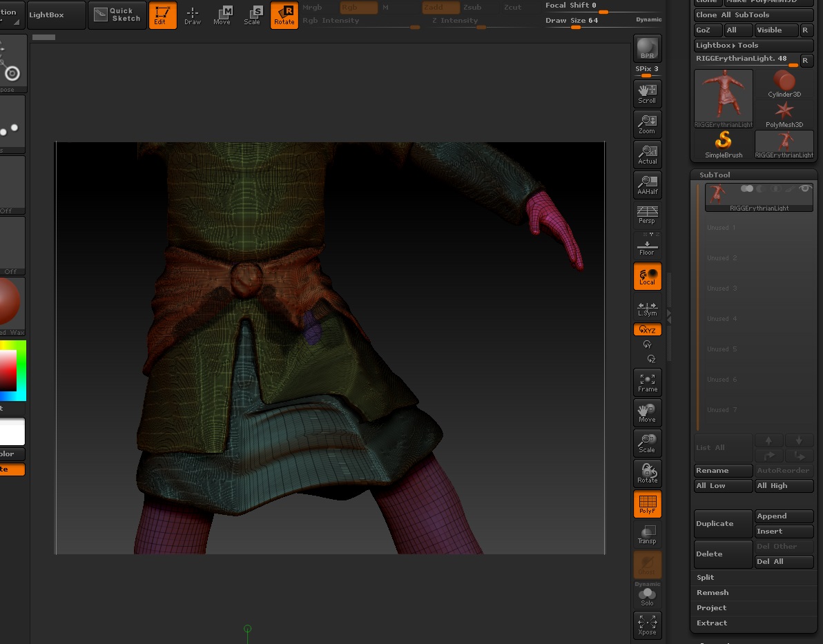Select the SimpleBrush tool
The width and height of the screenshot is (823, 644).
tap(724, 144)
